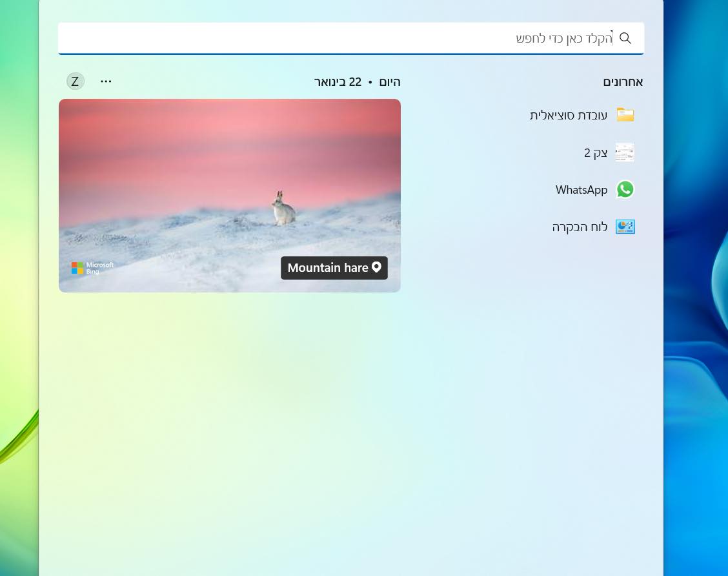Click the Mountain hare caption button
Image resolution: width=728 pixels, height=576 pixels.
[x=328, y=268]
